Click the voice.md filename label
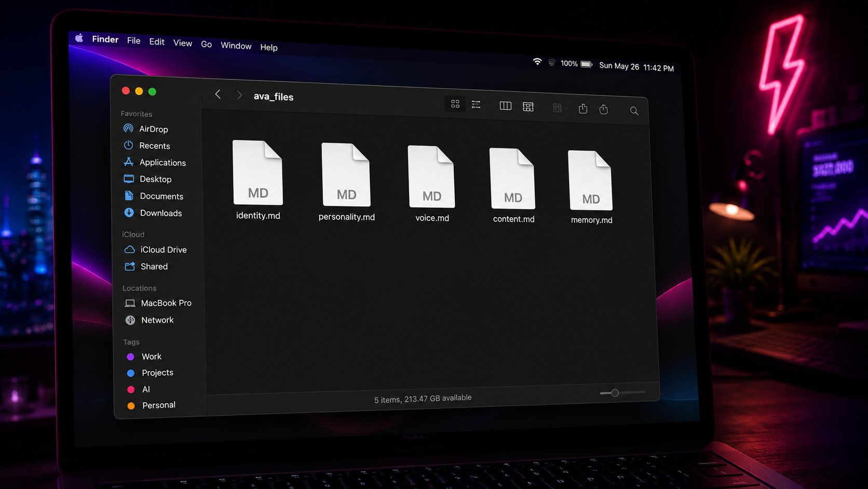868x489 pixels. (x=432, y=218)
